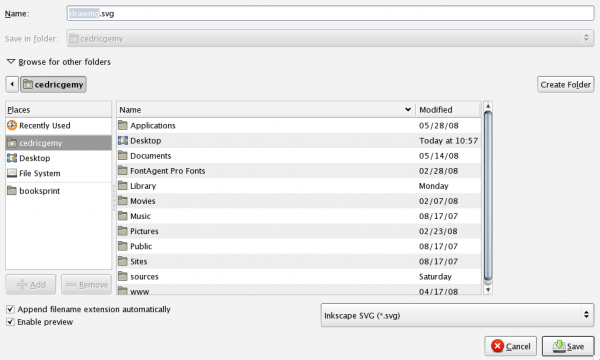The image size is (600, 360).
Task: Click the Cancel button
Action: click(510, 346)
